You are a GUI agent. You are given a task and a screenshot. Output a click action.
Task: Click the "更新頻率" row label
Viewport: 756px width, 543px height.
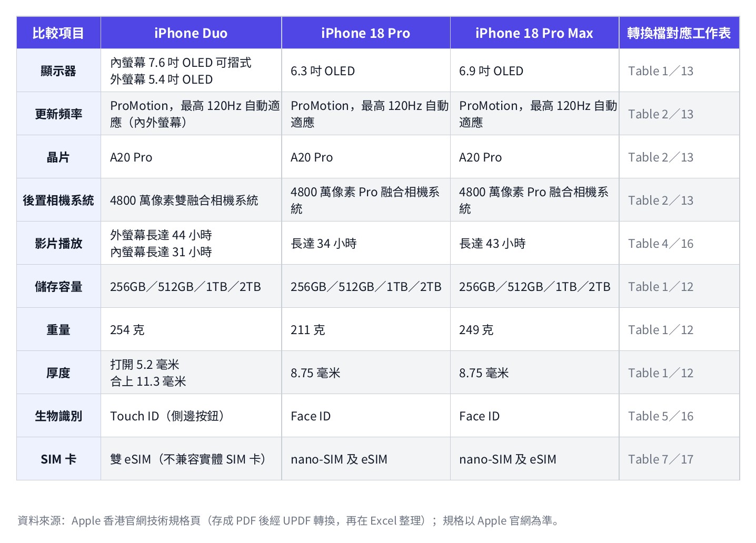[x=58, y=114]
